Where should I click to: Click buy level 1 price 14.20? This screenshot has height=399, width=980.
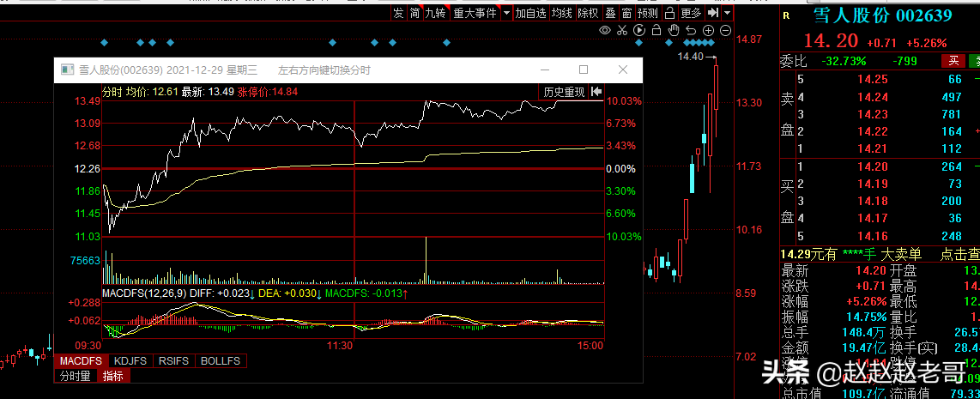pyautogui.click(x=873, y=166)
